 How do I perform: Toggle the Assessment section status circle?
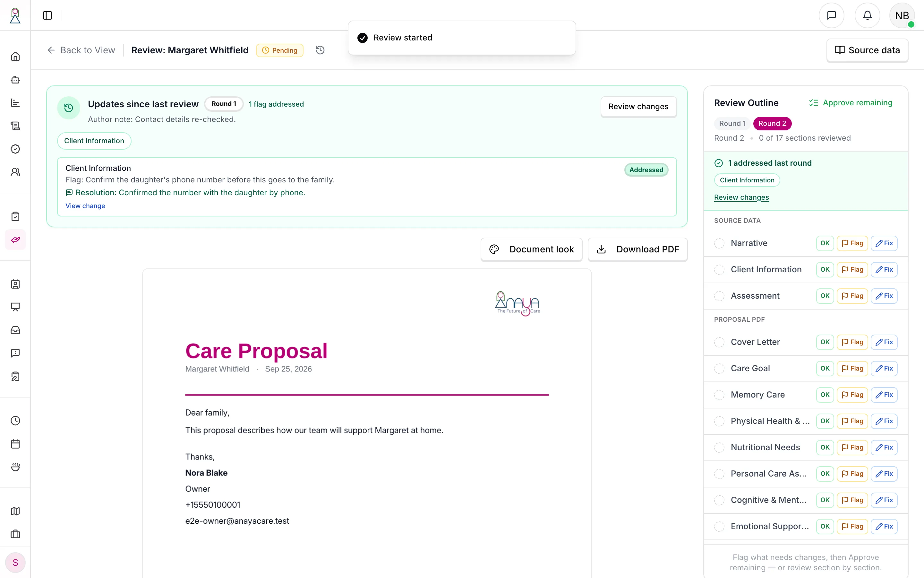click(x=719, y=296)
